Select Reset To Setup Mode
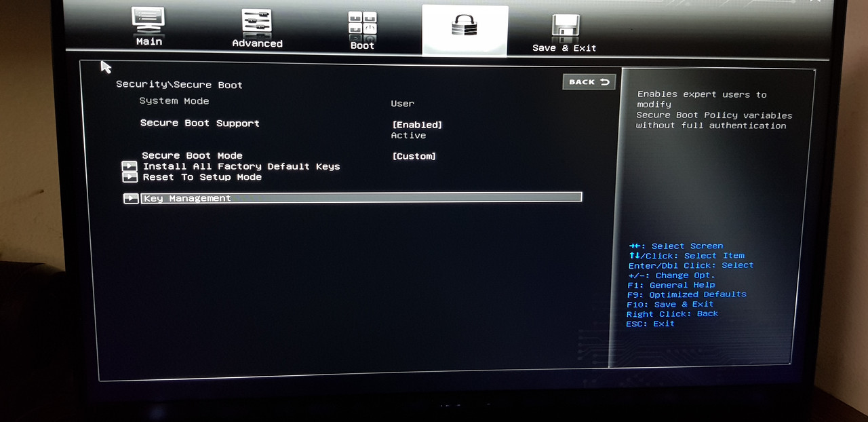The height and width of the screenshot is (422, 868). pos(202,177)
